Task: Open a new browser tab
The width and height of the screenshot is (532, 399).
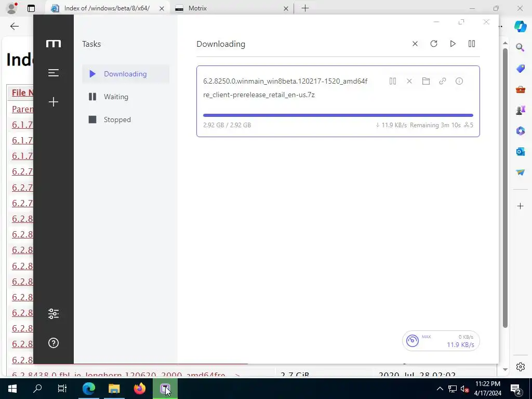Action: click(x=305, y=8)
